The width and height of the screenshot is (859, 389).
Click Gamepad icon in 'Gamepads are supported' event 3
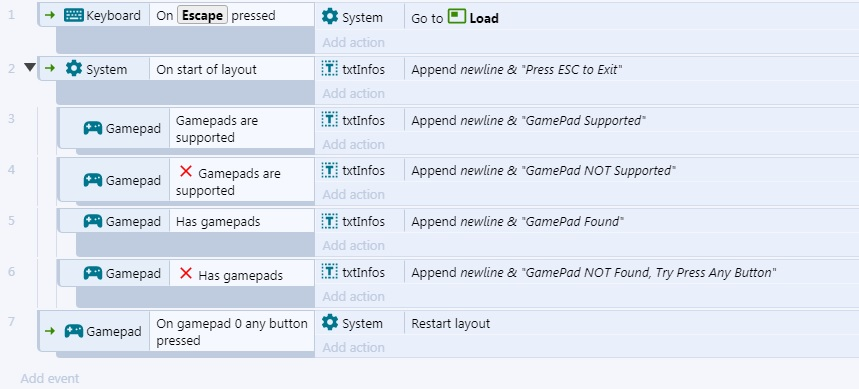pos(93,128)
